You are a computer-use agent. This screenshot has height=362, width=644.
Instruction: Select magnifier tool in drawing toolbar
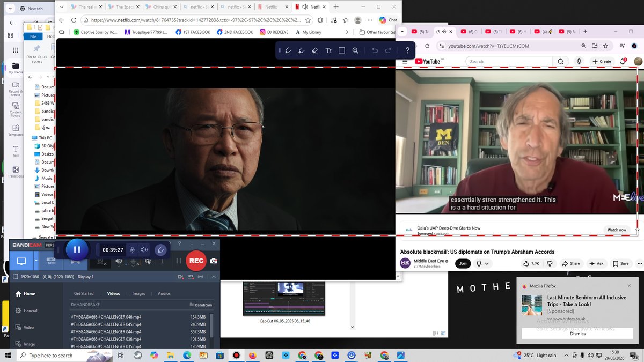coord(355,50)
